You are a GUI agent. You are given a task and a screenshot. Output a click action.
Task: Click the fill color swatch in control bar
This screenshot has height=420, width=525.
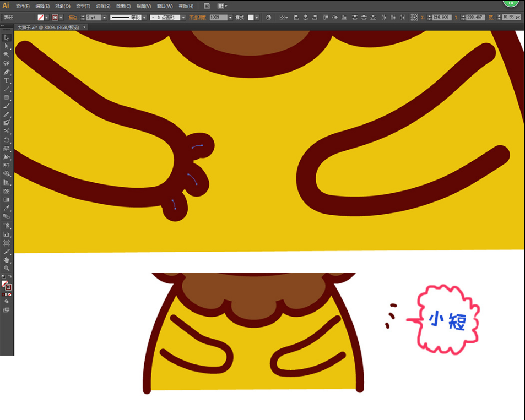click(x=41, y=18)
